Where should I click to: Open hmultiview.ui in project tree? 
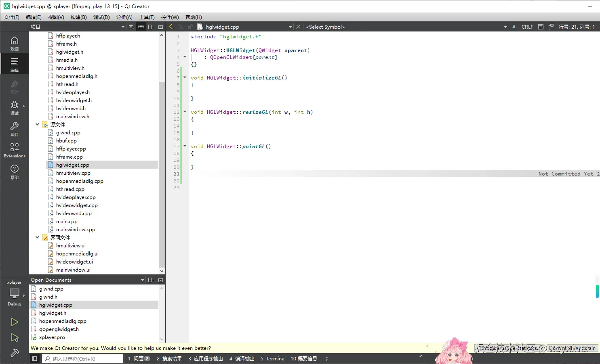point(71,245)
